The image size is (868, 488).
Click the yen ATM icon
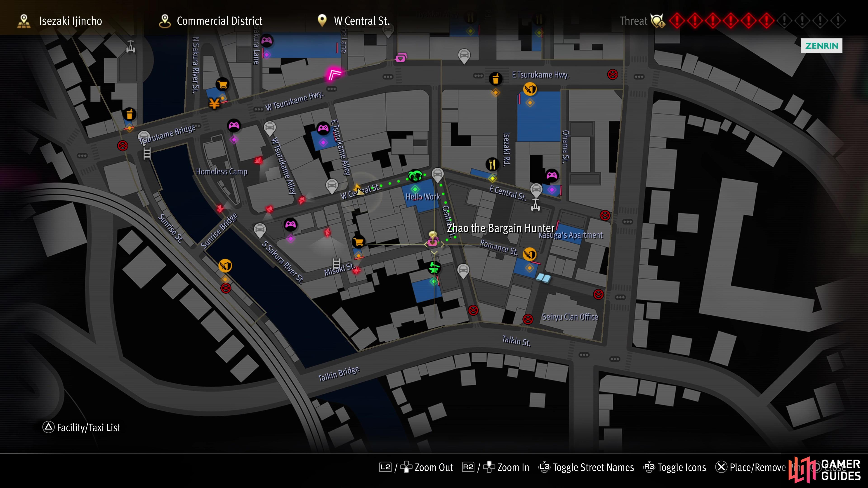click(x=214, y=103)
